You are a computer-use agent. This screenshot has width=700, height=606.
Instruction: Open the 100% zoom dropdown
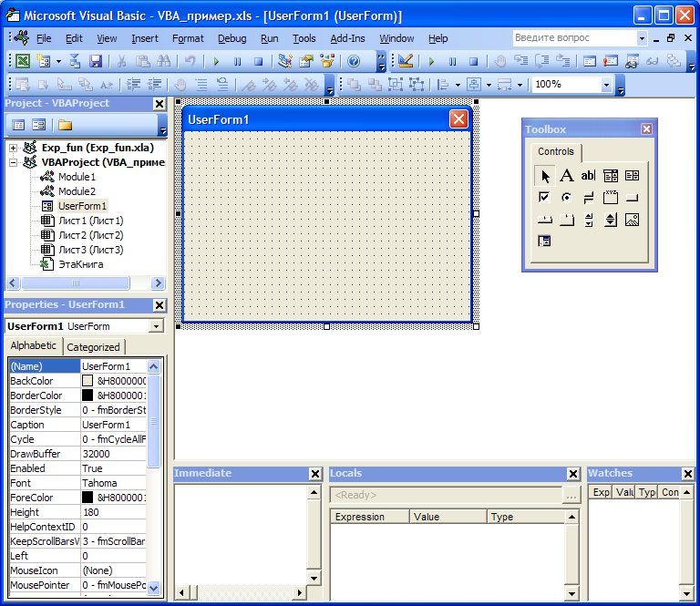606,85
